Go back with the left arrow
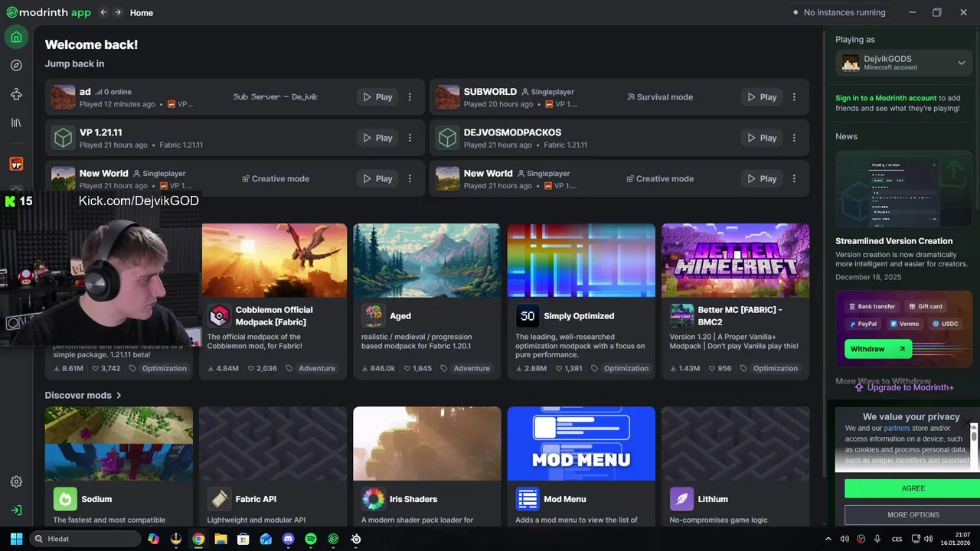This screenshot has height=551, width=980. click(x=103, y=12)
